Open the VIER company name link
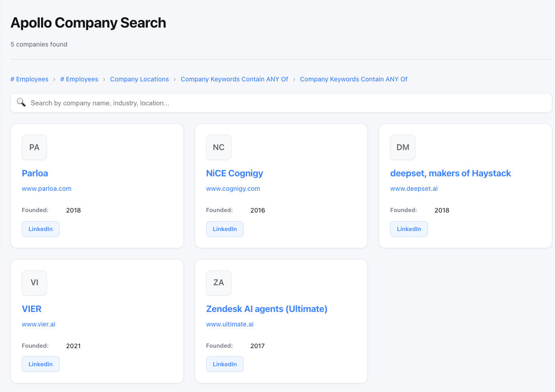 (32, 309)
